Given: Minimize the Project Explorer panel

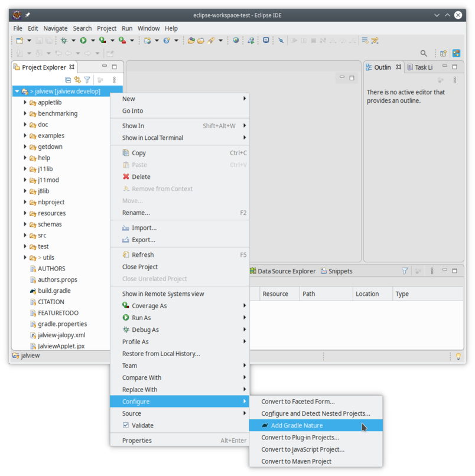Looking at the screenshot, I should pyautogui.click(x=105, y=66).
